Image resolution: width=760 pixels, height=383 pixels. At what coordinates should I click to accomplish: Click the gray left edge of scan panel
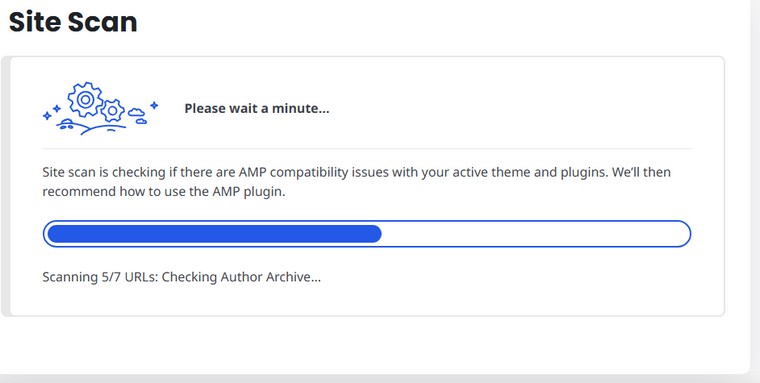click(x=5, y=186)
